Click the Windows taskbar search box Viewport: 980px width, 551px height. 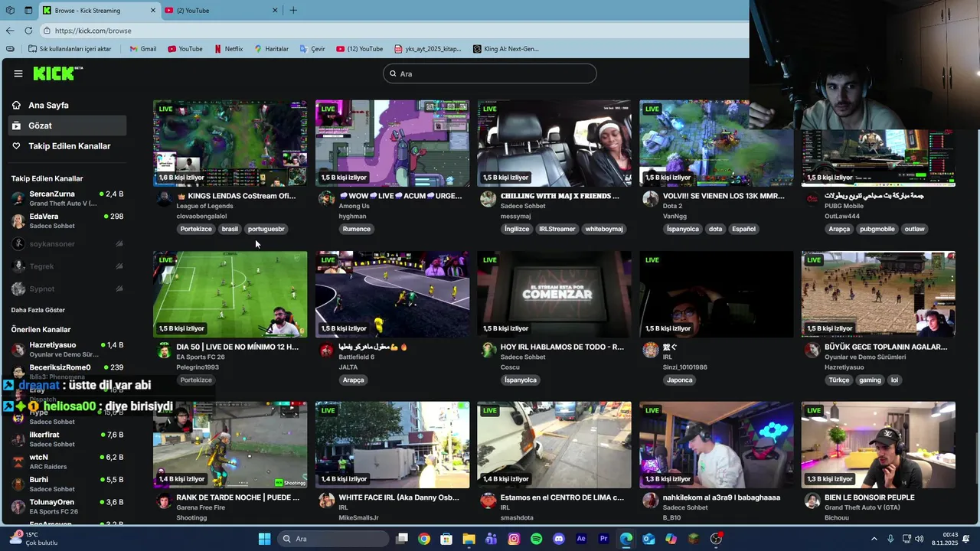tap(332, 539)
